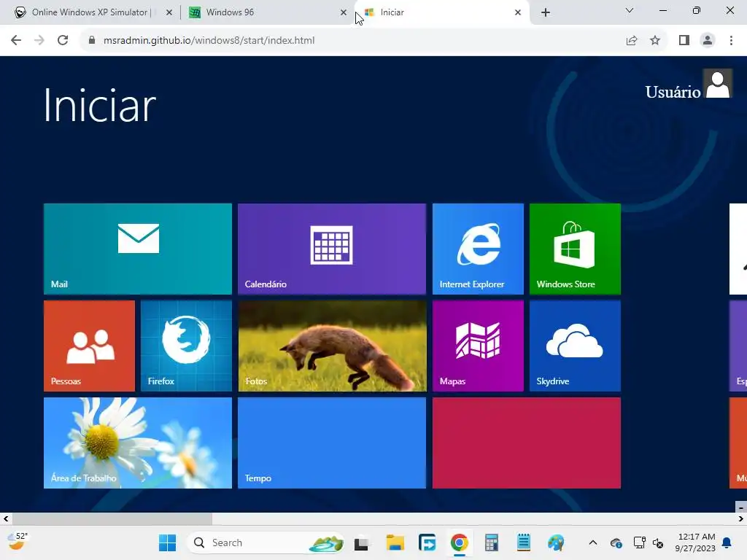Open the Windows Start button
747x560 pixels.
pos(167,542)
